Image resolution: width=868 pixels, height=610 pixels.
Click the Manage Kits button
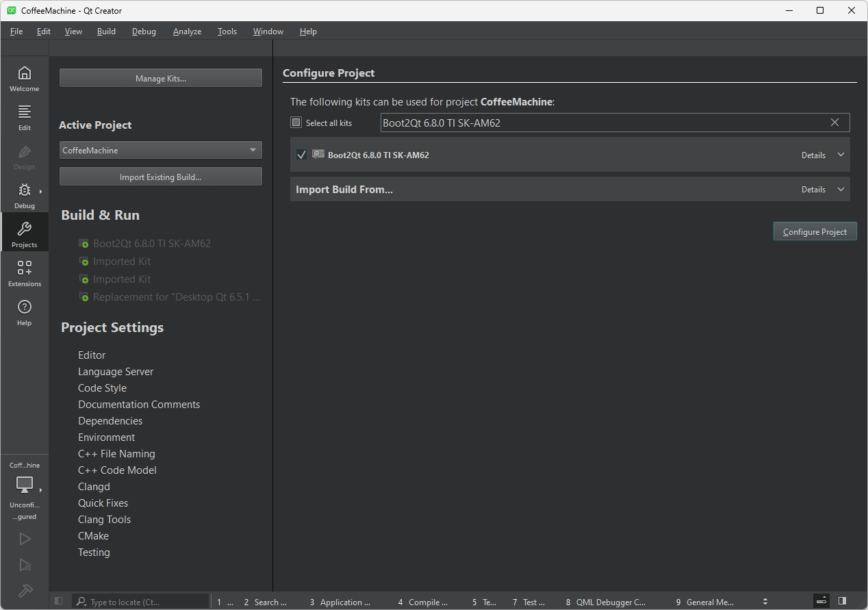tap(160, 78)
